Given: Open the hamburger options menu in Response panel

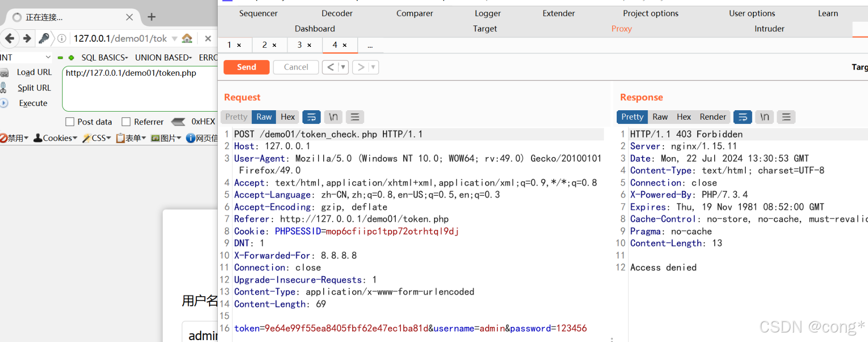Looking at the screenshot, I should (786, 117).
